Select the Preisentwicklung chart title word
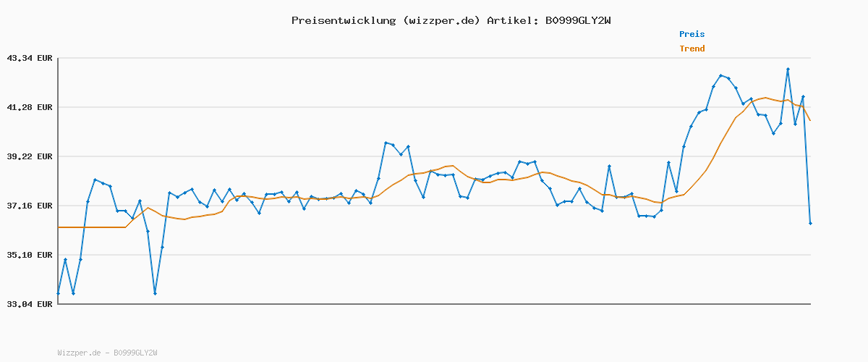Viewport: 868px width, 362px height. point(343,20)
